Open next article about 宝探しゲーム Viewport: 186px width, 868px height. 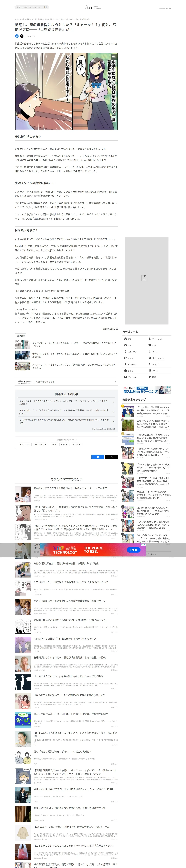point(66,344)
